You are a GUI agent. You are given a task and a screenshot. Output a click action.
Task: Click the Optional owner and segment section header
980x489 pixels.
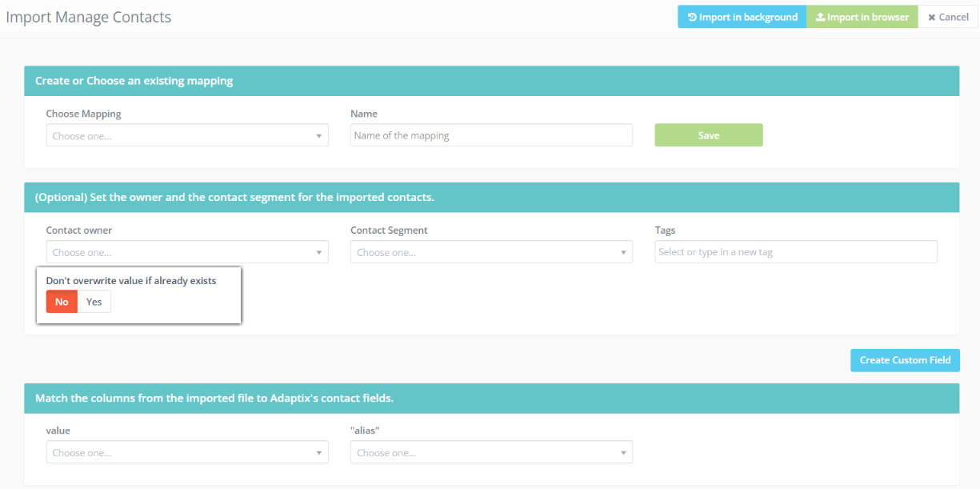234,197
